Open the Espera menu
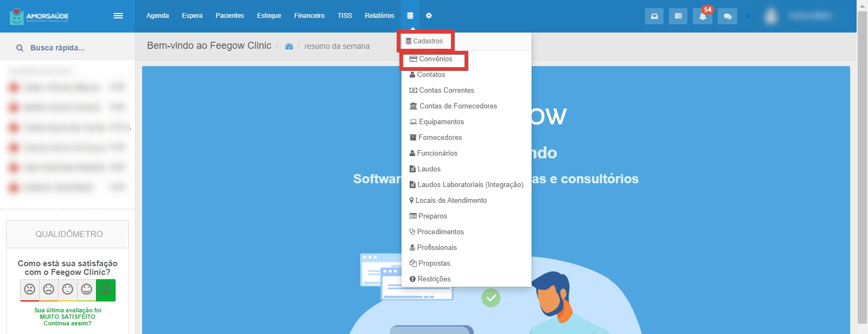 [192, 16]
